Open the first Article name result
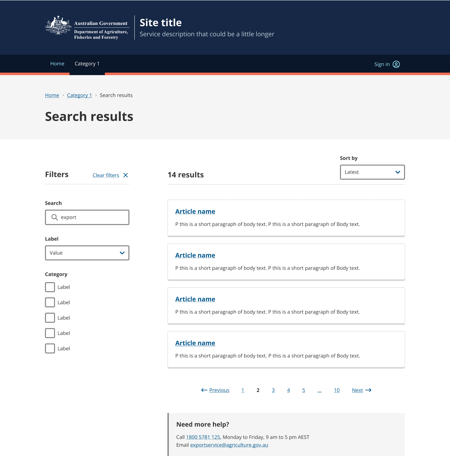450x476 pixels. [x=195, y=211]
